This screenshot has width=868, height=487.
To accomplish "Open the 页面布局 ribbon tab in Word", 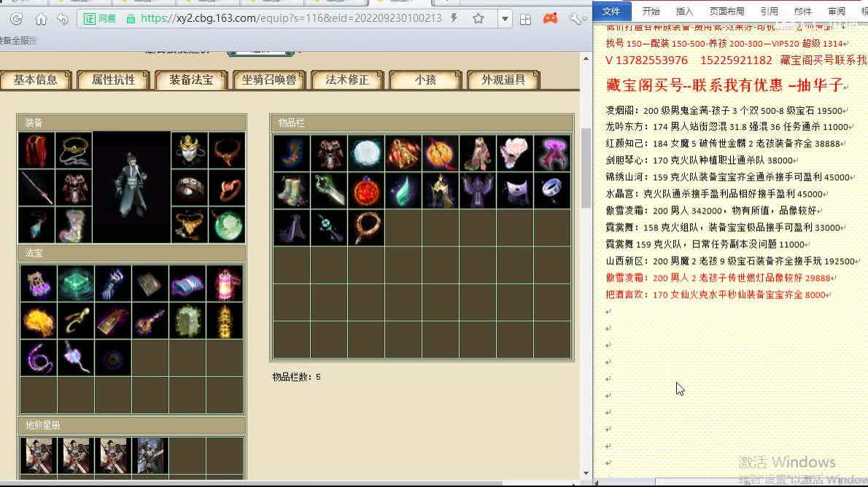I will tap(726, 11).
